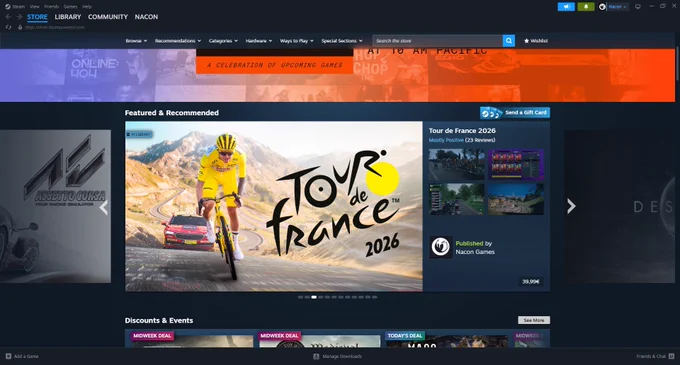Open the View menu
The width and height of the screenshot is (680, 365).
point(35,7)
